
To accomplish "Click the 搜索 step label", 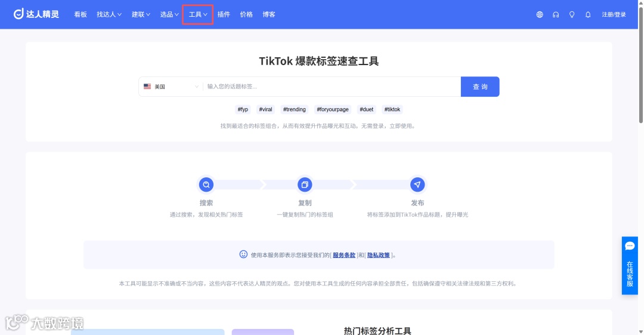I will click(x=206, y=203).
